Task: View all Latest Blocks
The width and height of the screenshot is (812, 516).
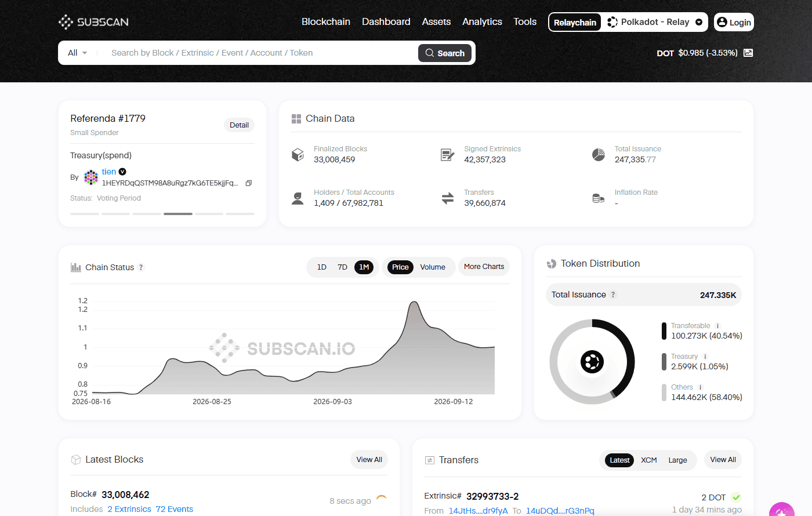Action: tap(369, 460)
